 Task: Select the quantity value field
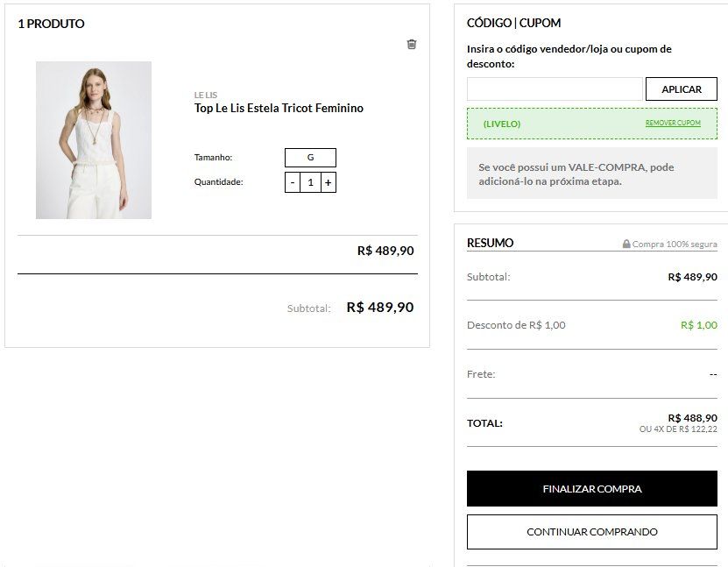tap(311, 182)
